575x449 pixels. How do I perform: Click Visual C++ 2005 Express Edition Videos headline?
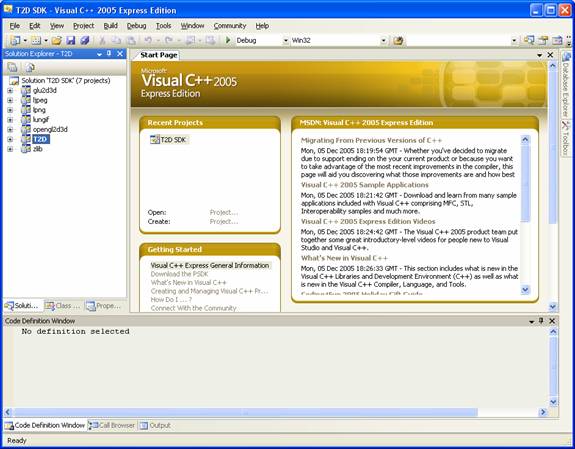point(368,222)
